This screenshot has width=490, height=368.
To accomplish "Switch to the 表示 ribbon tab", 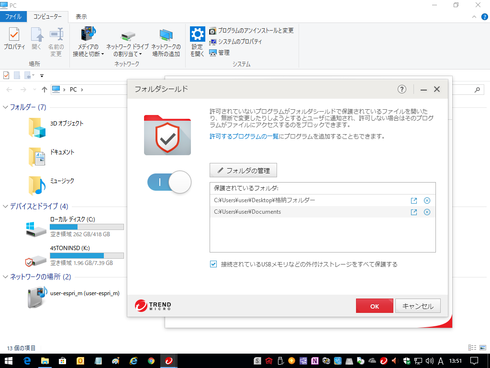I will point(81,16).
